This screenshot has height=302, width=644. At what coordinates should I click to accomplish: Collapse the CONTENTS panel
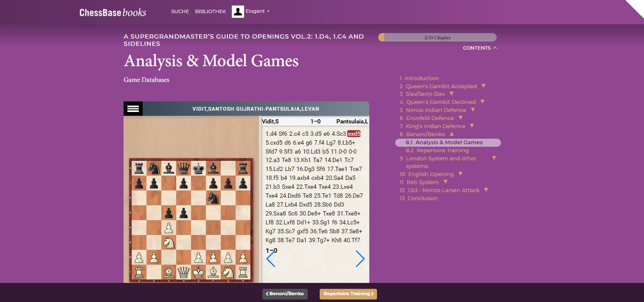[480, 48]
